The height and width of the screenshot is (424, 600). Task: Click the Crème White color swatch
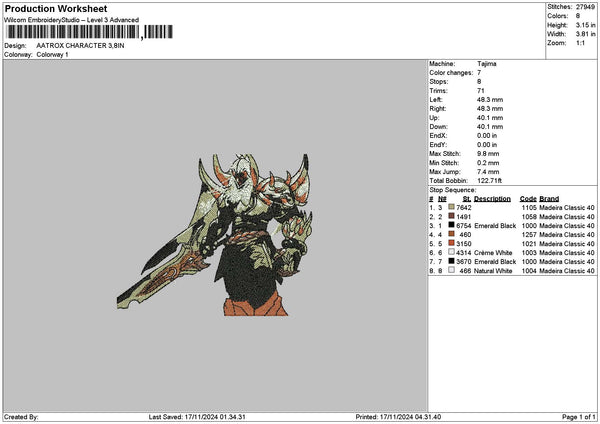(x=453, y=252)
